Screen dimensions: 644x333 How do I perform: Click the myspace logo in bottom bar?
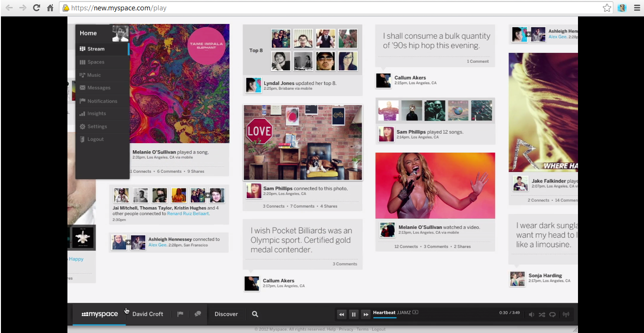coord(99,314)
